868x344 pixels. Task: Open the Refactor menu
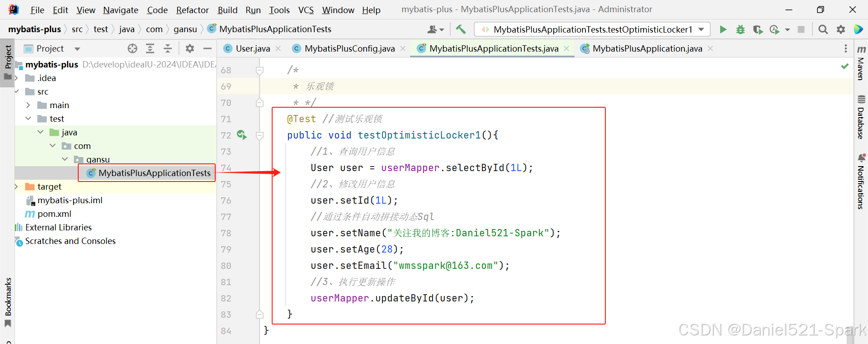coord(193,10)
